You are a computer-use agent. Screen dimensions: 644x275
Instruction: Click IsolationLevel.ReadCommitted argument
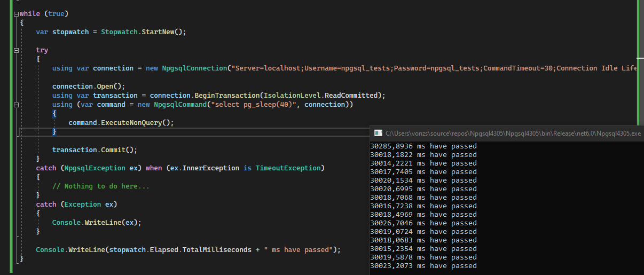pos(321,95)
